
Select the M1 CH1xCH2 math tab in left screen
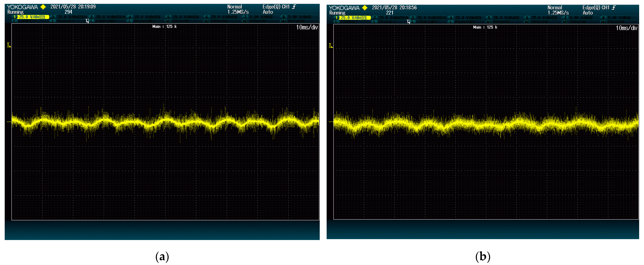tap(178, 21)
